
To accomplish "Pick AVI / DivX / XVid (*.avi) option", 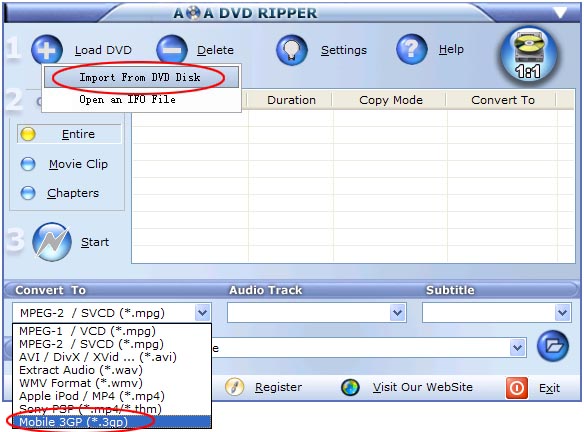I will coord(112,357).
